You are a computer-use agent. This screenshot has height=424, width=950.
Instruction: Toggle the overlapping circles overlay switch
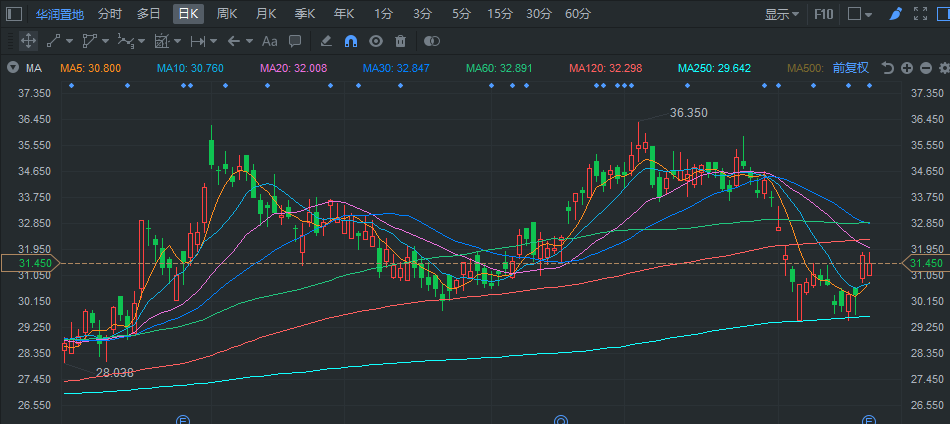[x=431, y=41]
